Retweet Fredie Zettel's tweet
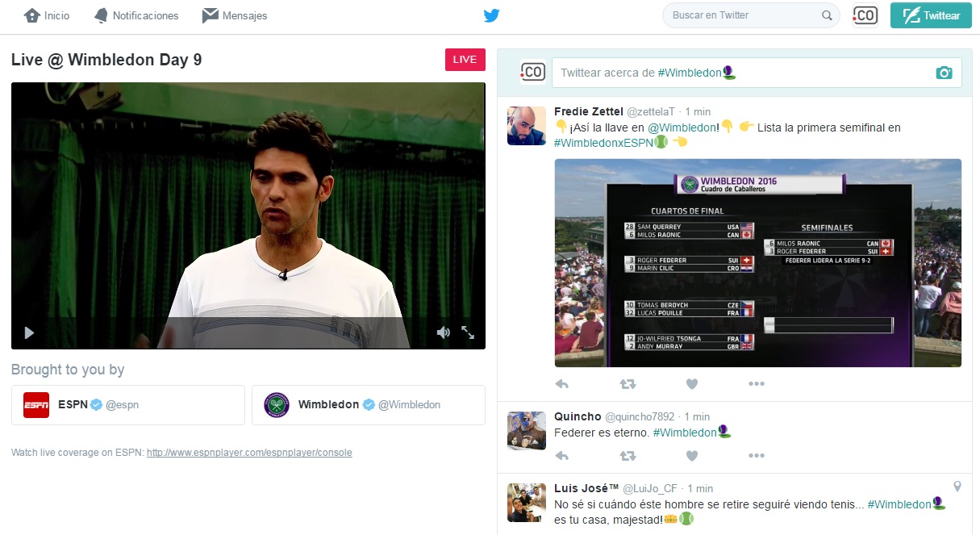 pos(628,384)
